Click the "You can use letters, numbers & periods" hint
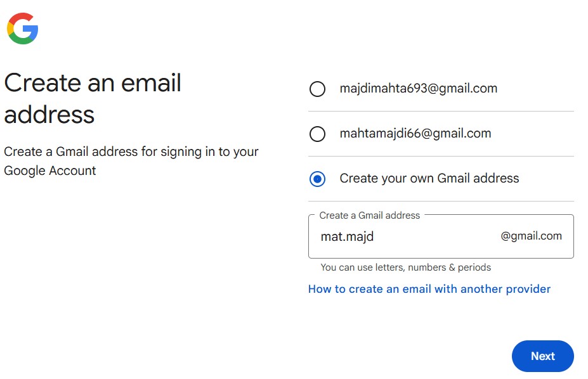The width and height of the screenshot is (588, 379). click(x=405, y=267)
